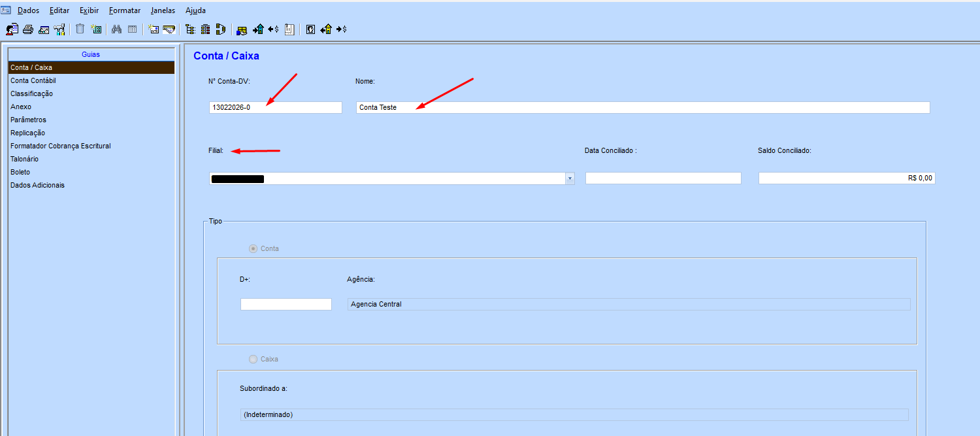This screenshot has height=436, width=980.
Task: Click the Data Conciliado input field
Action: 663,178
